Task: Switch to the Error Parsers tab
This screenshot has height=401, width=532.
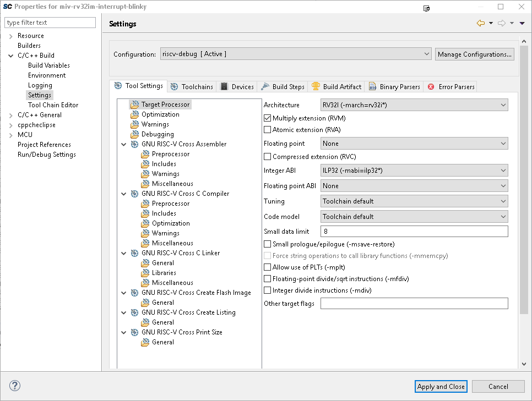Action: [451, 87]
